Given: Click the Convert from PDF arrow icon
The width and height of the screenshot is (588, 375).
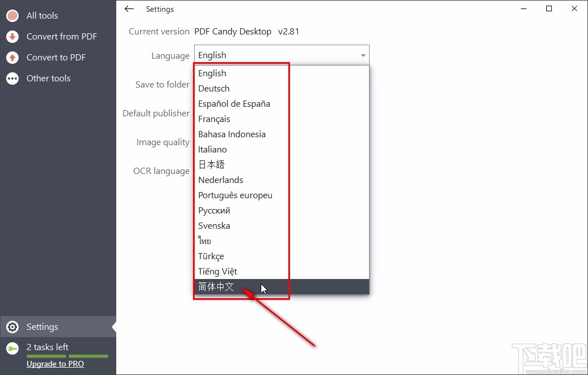Looking at the screenshot, I should 12,37.
